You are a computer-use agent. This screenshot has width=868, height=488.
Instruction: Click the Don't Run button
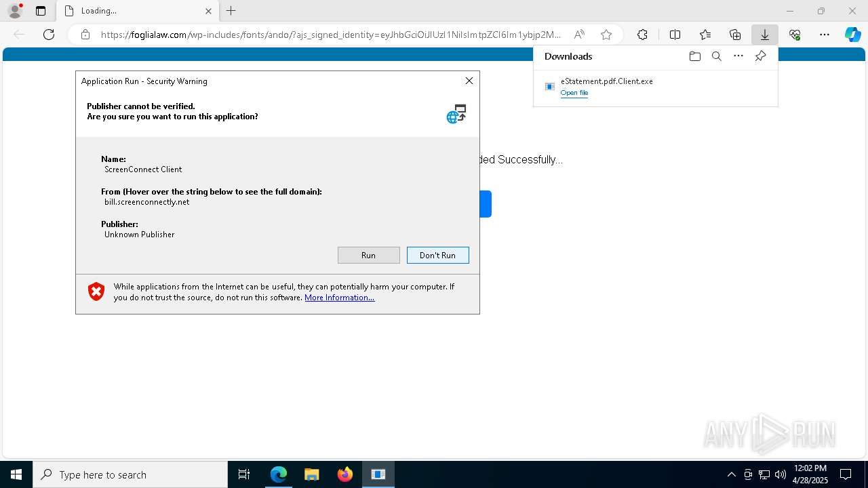pos(438,256)
